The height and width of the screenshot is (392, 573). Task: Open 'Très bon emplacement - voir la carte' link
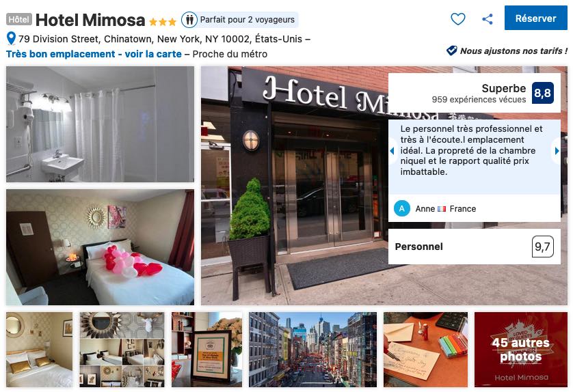[94, 54]
